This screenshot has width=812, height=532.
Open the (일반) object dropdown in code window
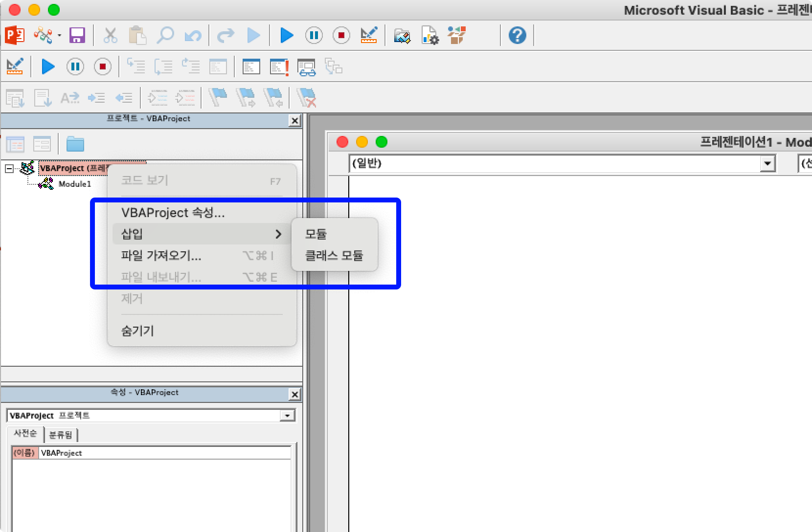tap(768, 163)
